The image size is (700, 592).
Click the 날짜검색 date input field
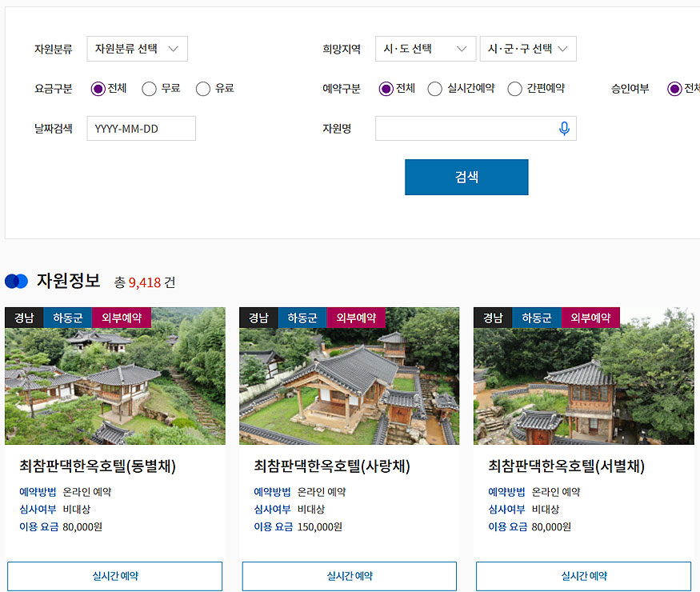141,129
